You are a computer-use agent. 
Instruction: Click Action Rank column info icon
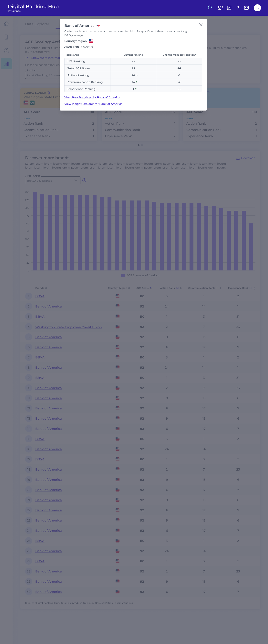(x=177, y=288)
